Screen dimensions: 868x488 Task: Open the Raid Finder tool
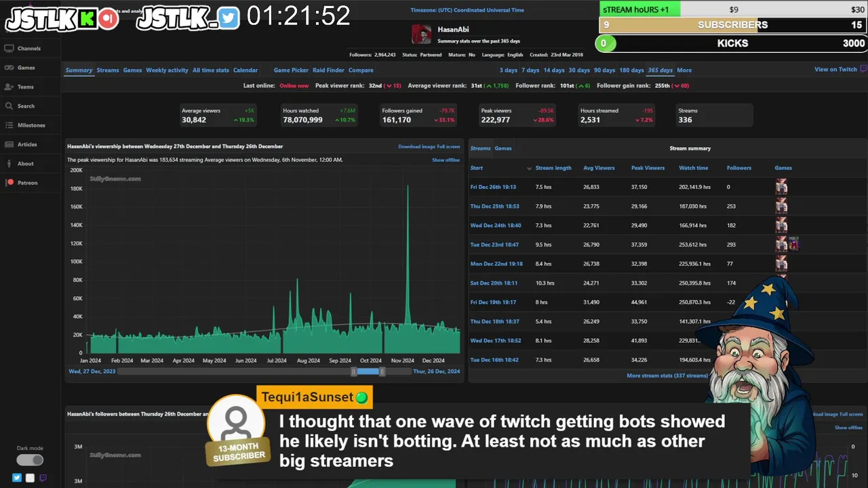(328, 70)
